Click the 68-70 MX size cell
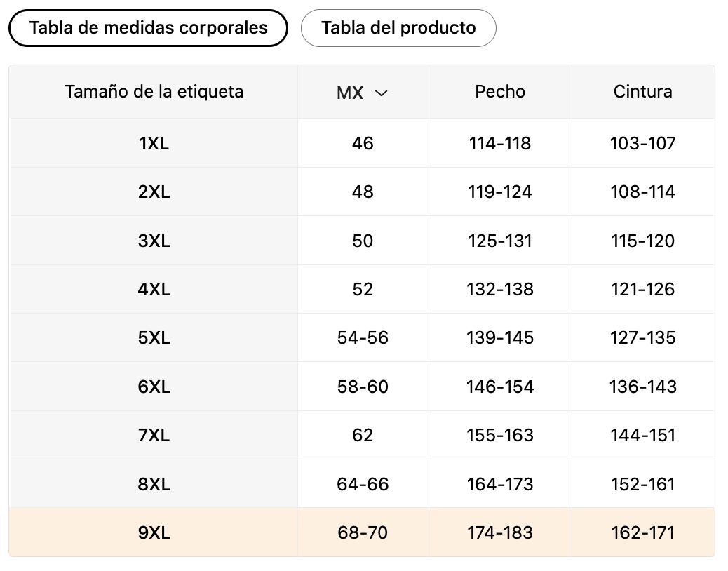The image size is (728, 571). pyautogui.click(x=363, y=532)
